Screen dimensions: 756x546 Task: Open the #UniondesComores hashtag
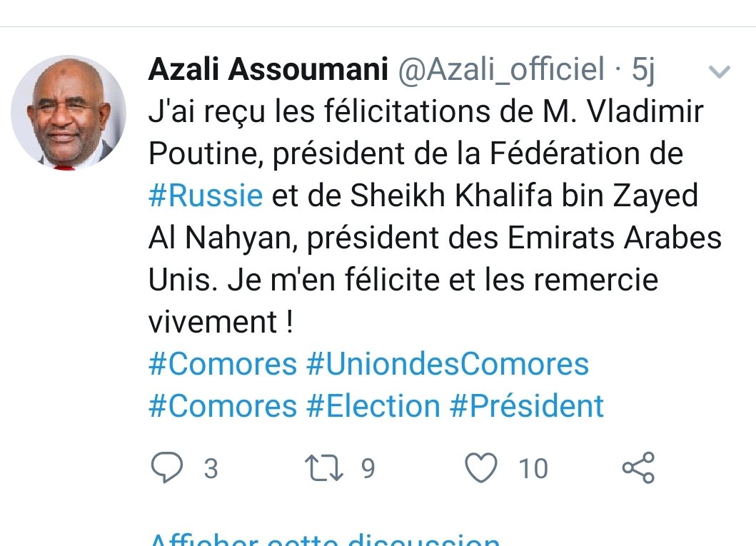(x=448, y=363)
